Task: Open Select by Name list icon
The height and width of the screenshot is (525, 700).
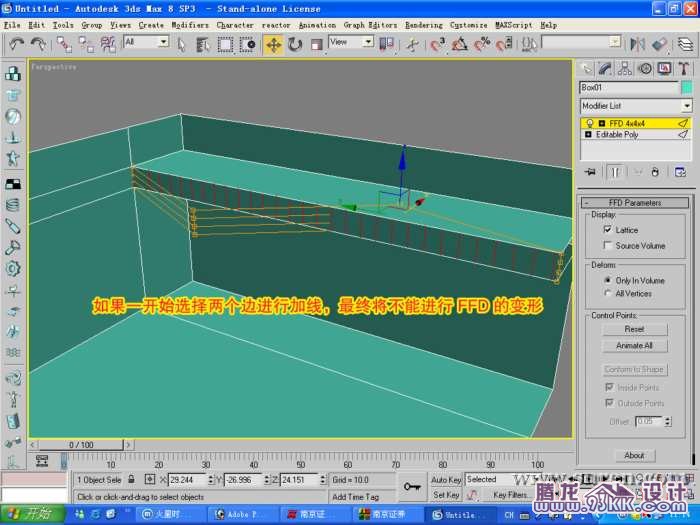Action: 203,44
